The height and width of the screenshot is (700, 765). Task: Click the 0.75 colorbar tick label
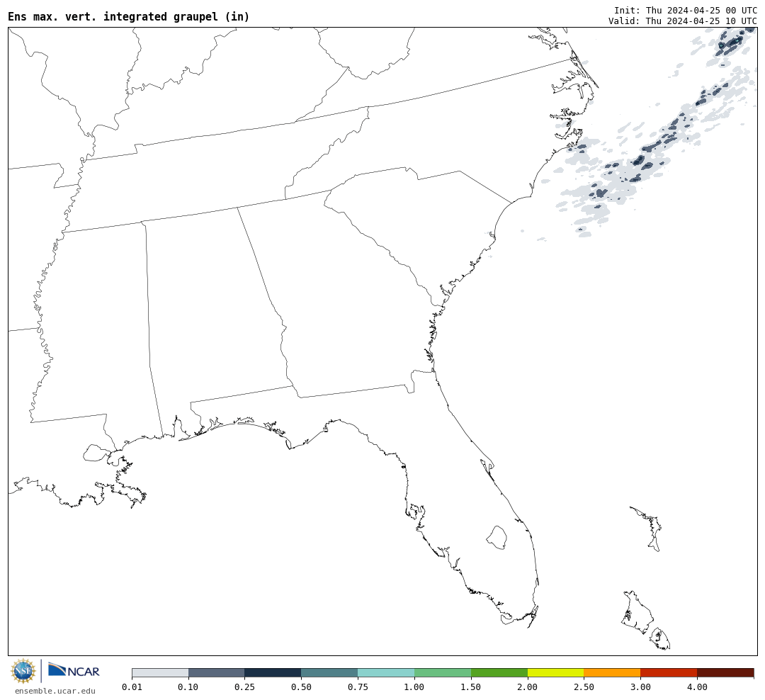358,687
